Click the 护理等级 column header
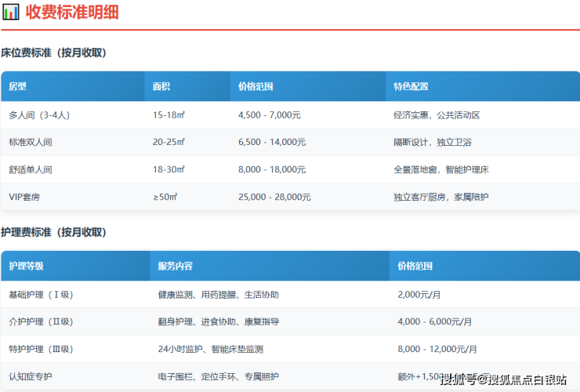 coord(26,266)
